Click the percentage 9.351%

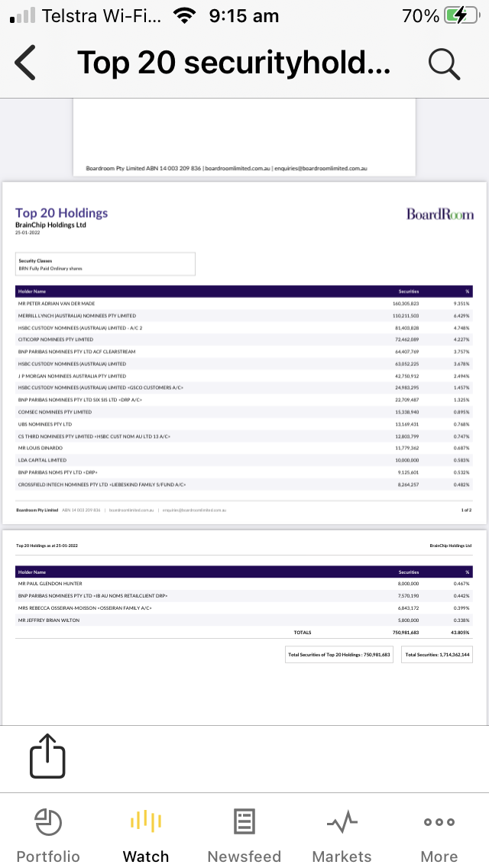(x=461, y=303)
